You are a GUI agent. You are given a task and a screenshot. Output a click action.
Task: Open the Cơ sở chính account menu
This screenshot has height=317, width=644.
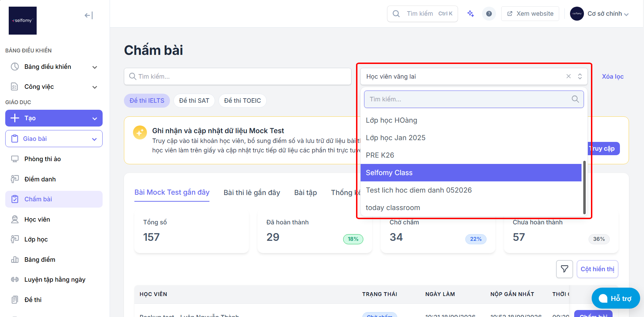coord(599,14)
